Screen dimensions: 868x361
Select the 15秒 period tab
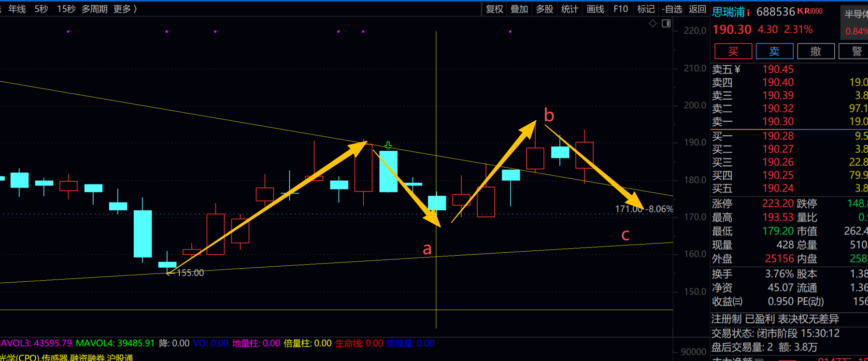click(66, 9)
